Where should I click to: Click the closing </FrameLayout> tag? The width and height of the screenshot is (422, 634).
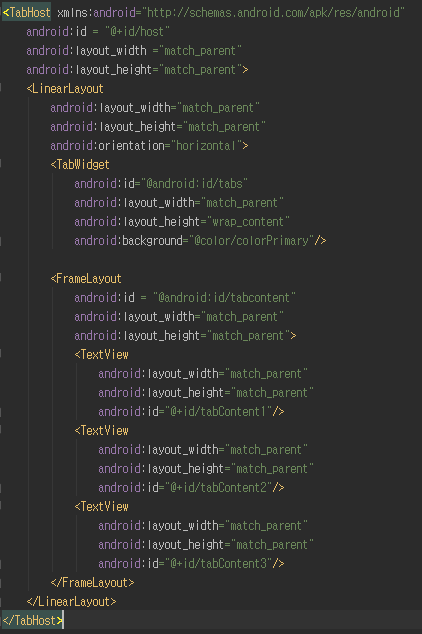click(x=92, y=583)
